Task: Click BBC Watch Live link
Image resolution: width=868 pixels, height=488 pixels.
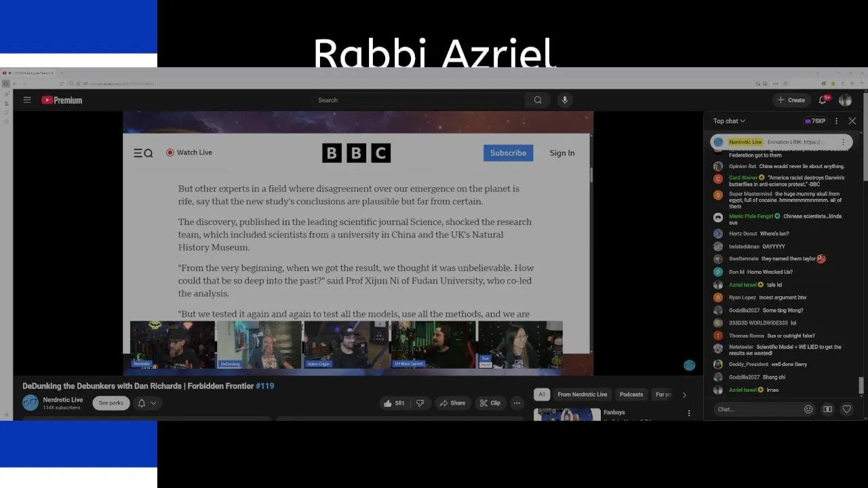Action: 189,152
